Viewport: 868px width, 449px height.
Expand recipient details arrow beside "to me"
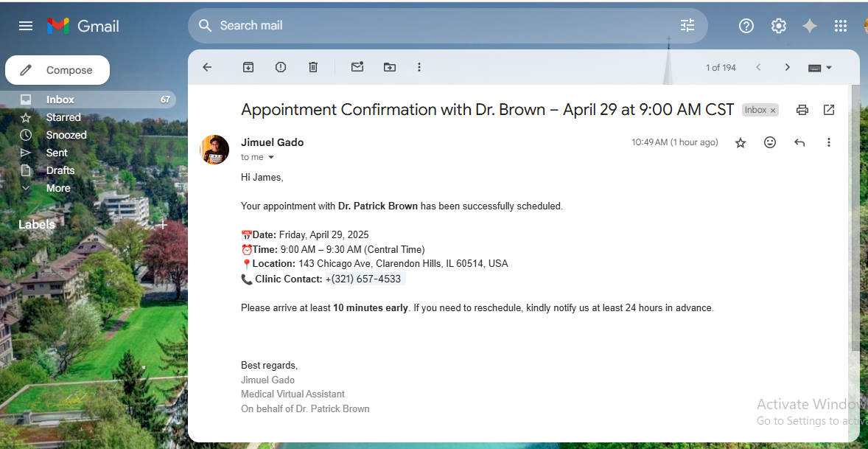pos(271,158)
